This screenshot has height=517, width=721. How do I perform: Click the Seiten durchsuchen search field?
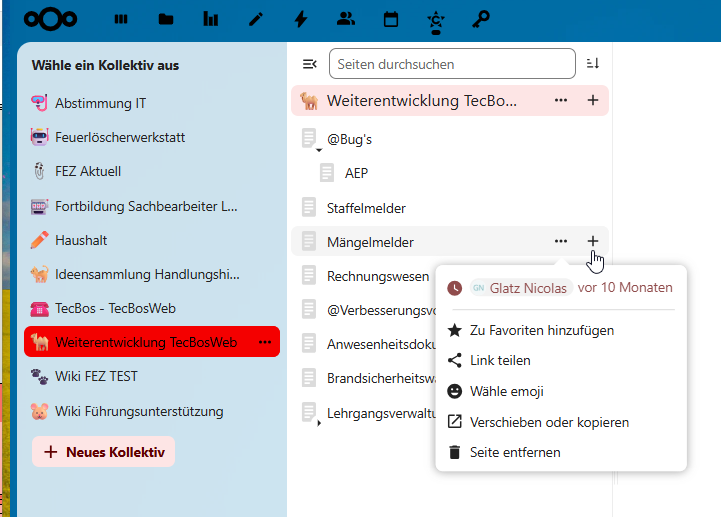(452, 63)
